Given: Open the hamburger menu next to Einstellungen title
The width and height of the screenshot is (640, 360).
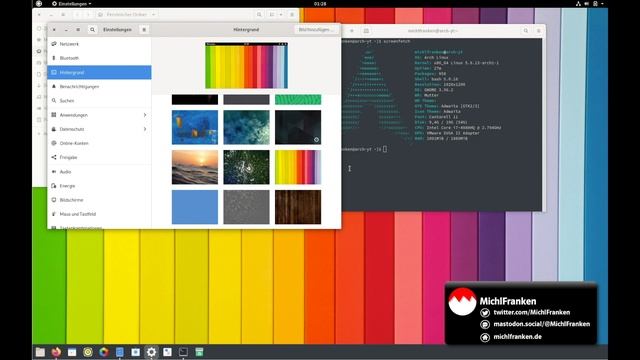Looking at the screenshot, I should click(x=144, y=29).
